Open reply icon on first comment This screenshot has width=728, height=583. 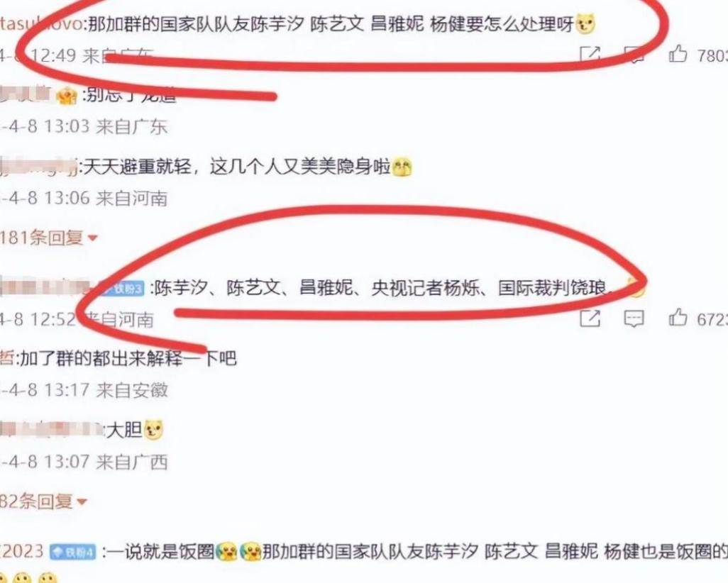click(x=634, y=55)
